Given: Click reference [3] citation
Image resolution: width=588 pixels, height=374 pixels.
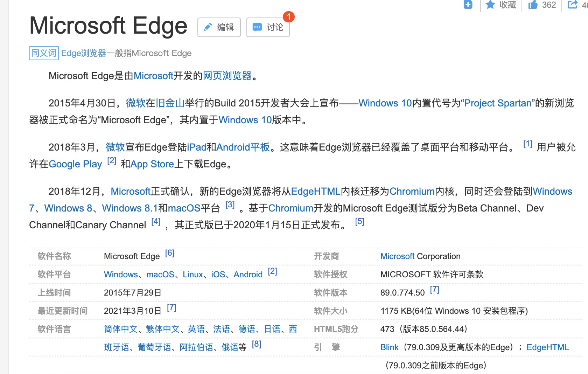Looking at the screenshot, I should coord(230,205).
